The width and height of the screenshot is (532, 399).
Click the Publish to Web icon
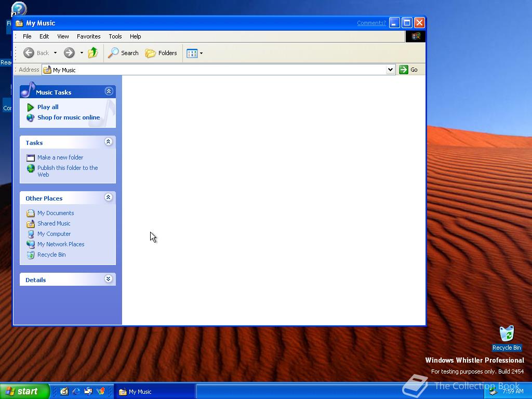pyautogui.click(x=31, y=168)
